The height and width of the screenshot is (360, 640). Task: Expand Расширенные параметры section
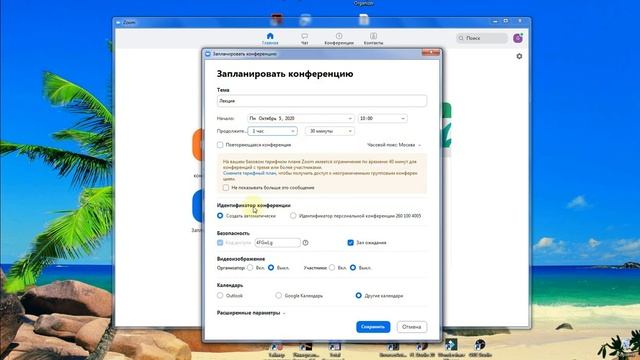coord(251,313)
